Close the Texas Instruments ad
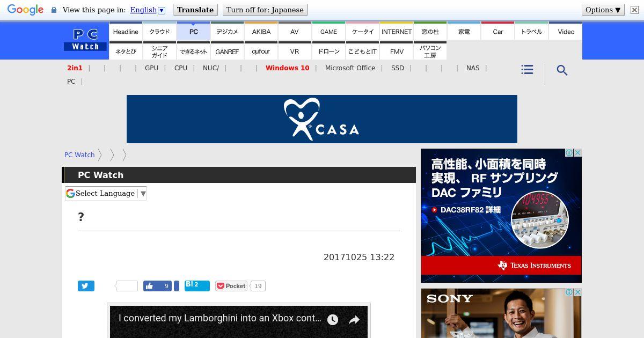644x338 pixels. pyautogui.click(x=577, y=153)
